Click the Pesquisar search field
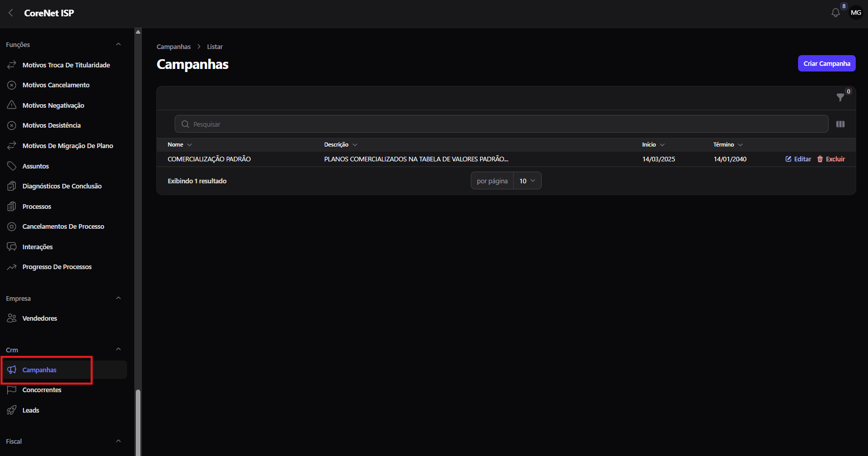The height and width of the screenshot is (456, 868). [x=501, y=124]
